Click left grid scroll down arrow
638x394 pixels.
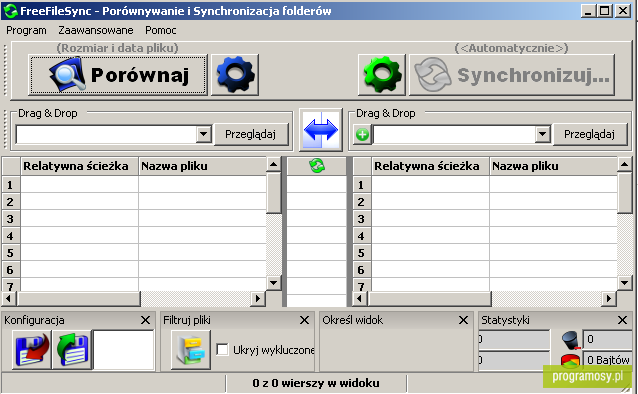(x=273, y=283)
